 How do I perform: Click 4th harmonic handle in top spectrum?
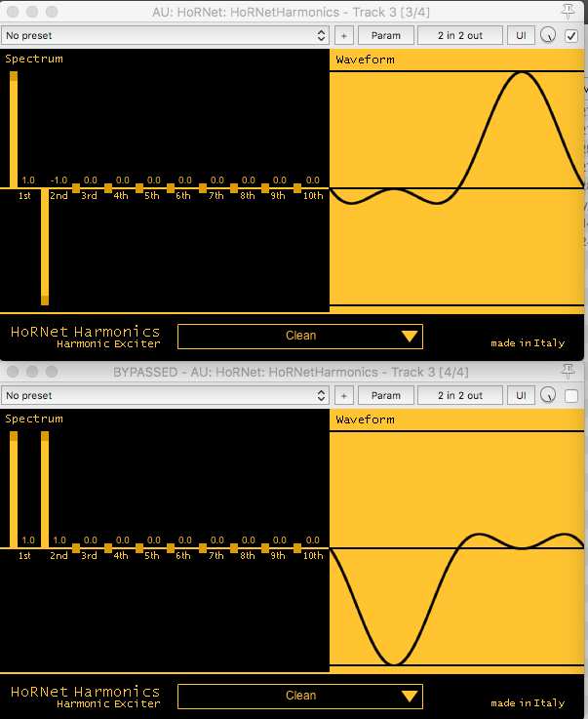108,188
